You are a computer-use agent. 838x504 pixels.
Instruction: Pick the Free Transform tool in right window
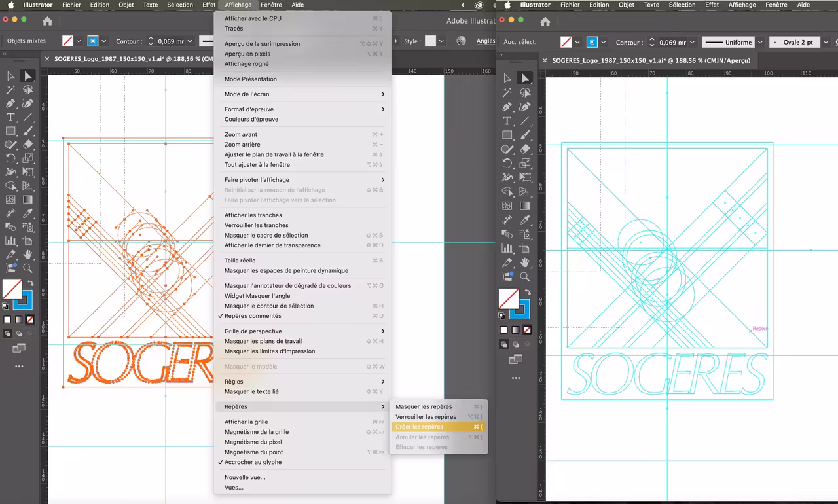525,177
